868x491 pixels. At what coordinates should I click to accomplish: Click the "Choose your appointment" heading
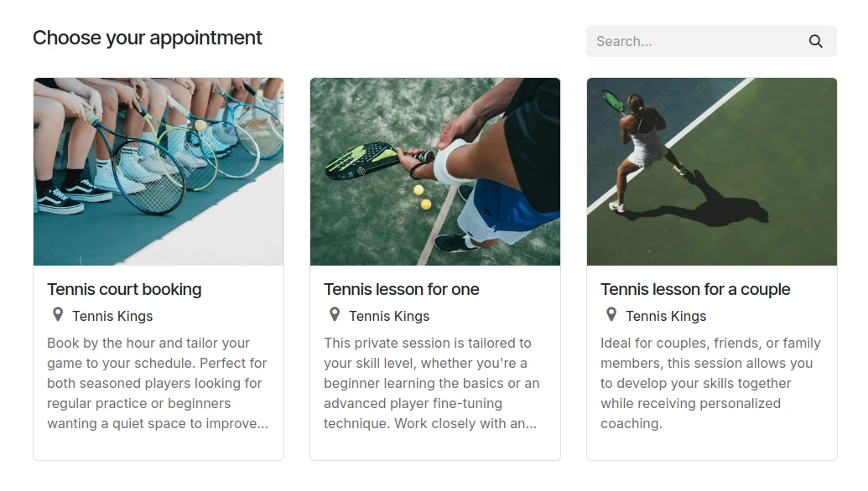(x=148, y=38)
